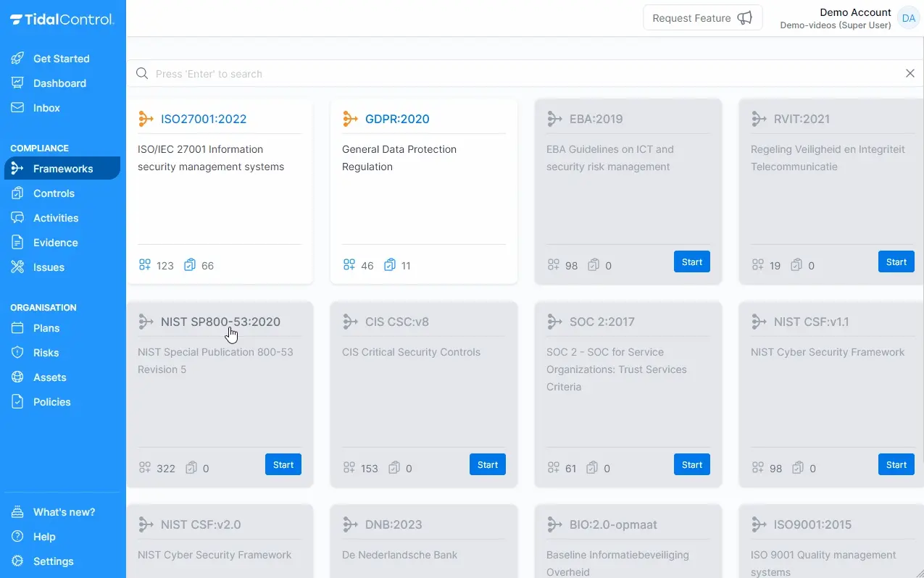The width and height of the screenshot is (924, 578).
Task: Click the TidalControl logo
Action: point(62,20)
